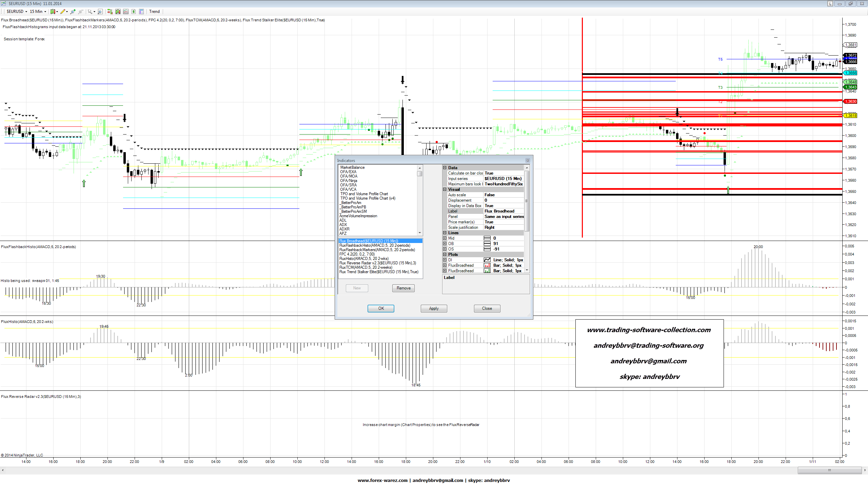
Task: Open the Chart Trader toolbar icon
Action: 110,12
